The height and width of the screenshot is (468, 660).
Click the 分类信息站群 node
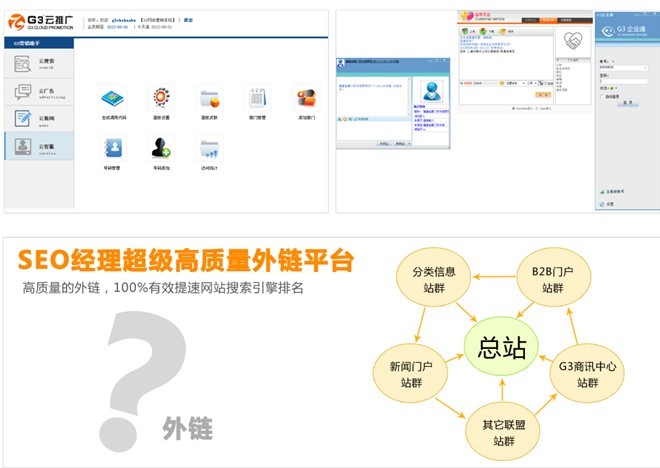click(434, 279)
